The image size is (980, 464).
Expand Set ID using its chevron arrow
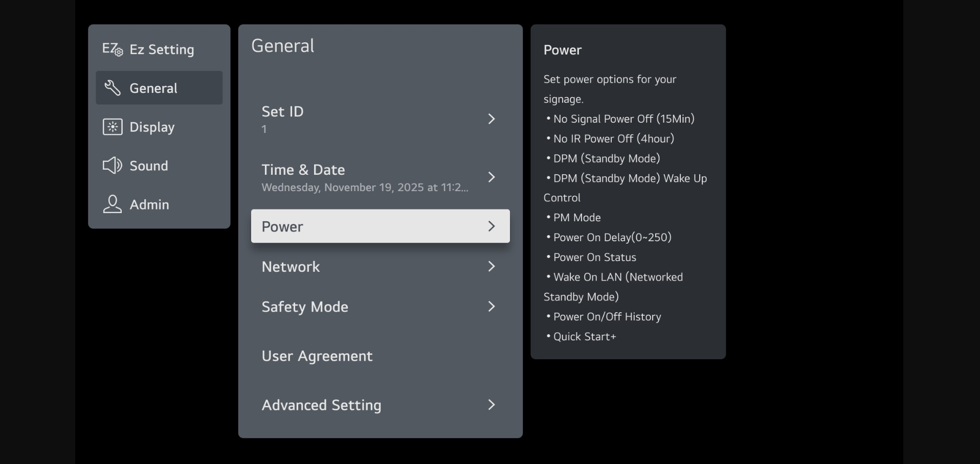pyautogui.click(x=492, y=119)
